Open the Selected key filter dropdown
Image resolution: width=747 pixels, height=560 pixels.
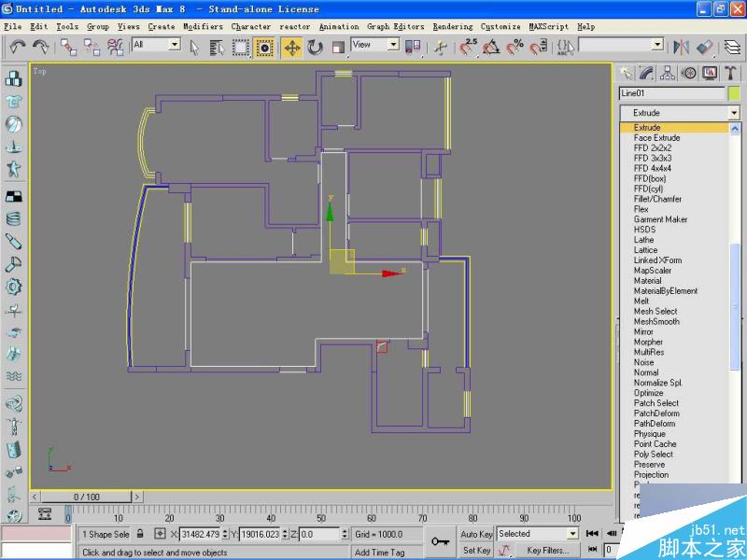(539, 533)
